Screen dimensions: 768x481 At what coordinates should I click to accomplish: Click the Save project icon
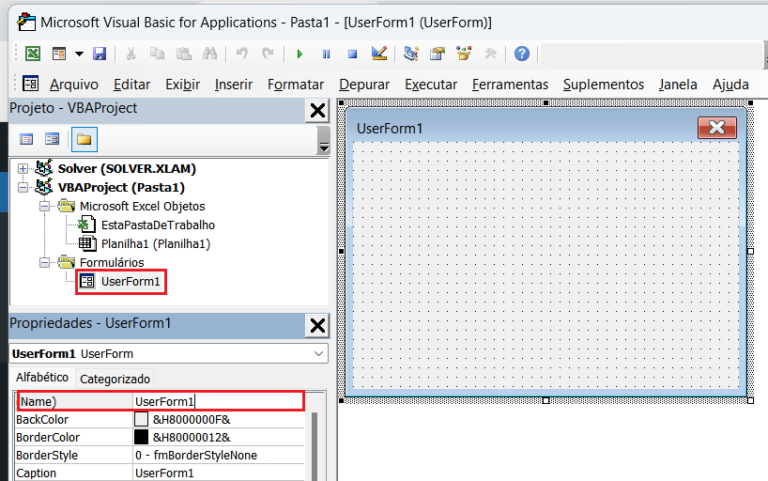pos(99,54)
